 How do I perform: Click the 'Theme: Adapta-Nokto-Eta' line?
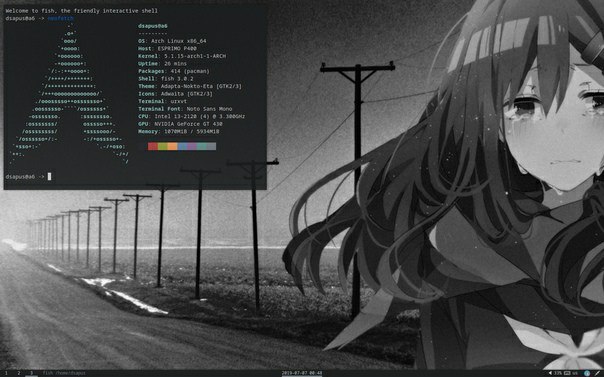pos(190,86)
